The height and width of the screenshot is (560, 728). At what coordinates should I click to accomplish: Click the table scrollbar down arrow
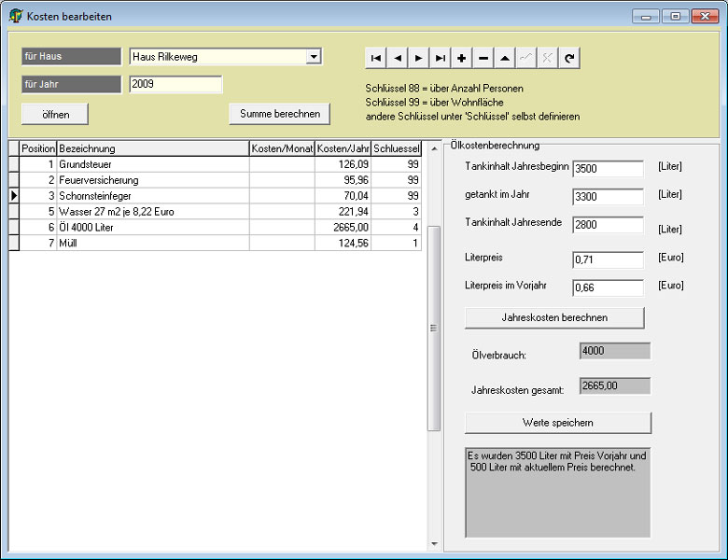434,544
